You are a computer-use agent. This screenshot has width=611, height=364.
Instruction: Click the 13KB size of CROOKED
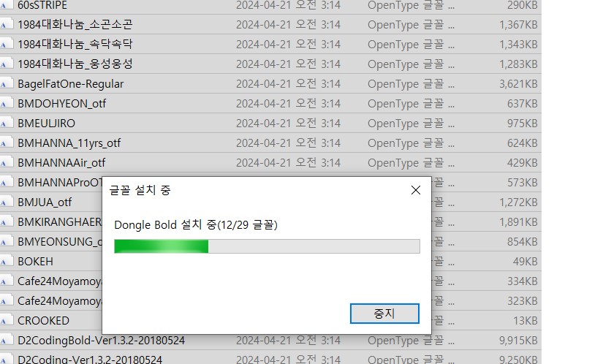(525, 321)
